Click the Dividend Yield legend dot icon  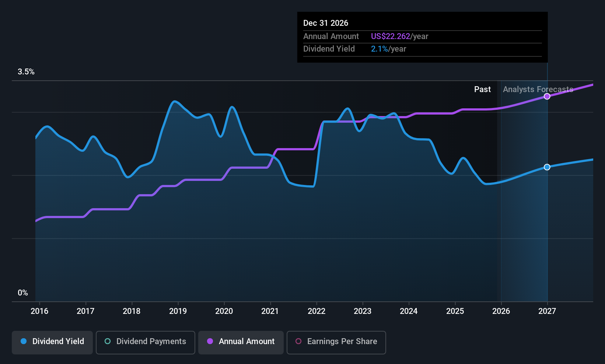click(24, 342)
